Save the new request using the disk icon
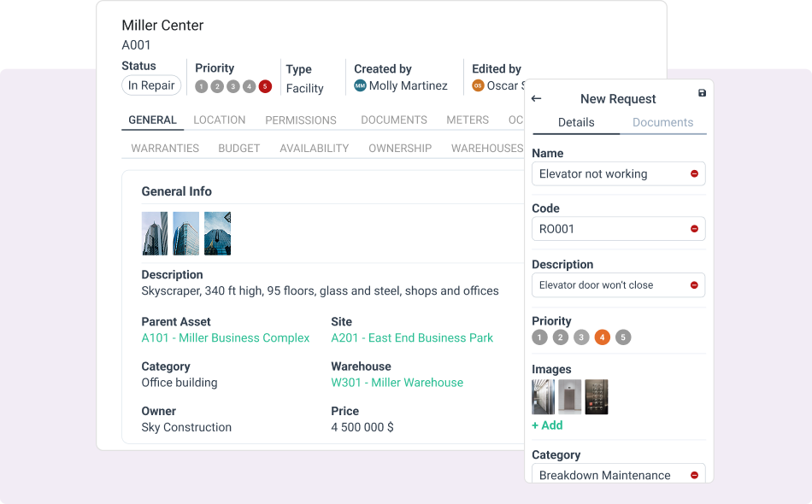Image resolution: width=812 pixels, height=504 pixels. [702, 93]
